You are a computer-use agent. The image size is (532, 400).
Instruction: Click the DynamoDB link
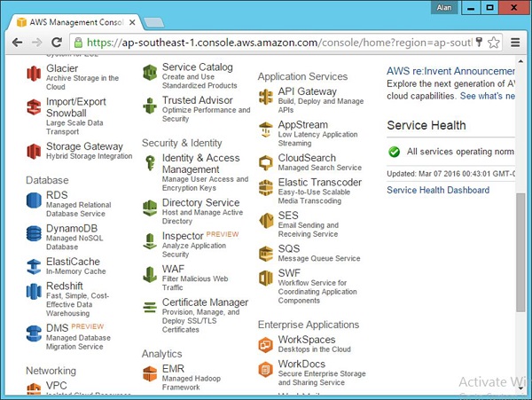[x=72, y=228]
